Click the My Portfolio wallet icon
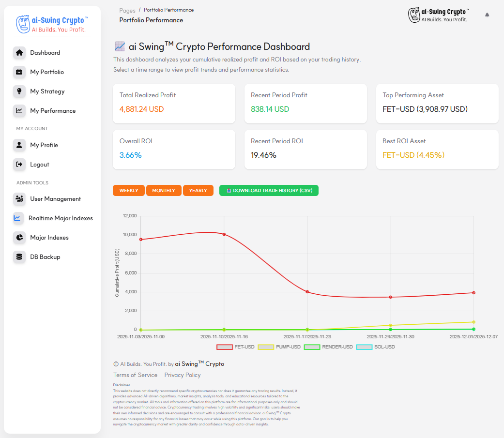This screenshot has height=438, width=504. [20, 72]
